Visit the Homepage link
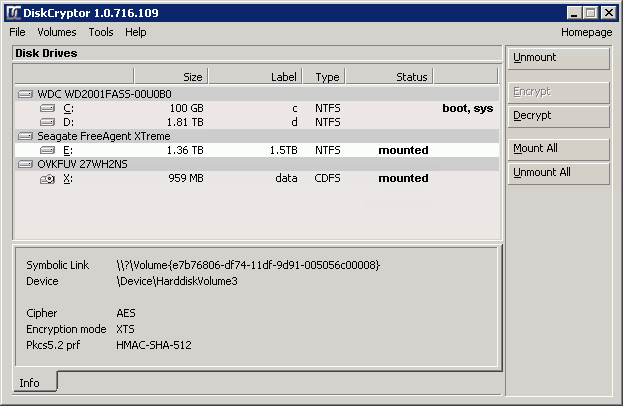623x406 pixels. 586,32
